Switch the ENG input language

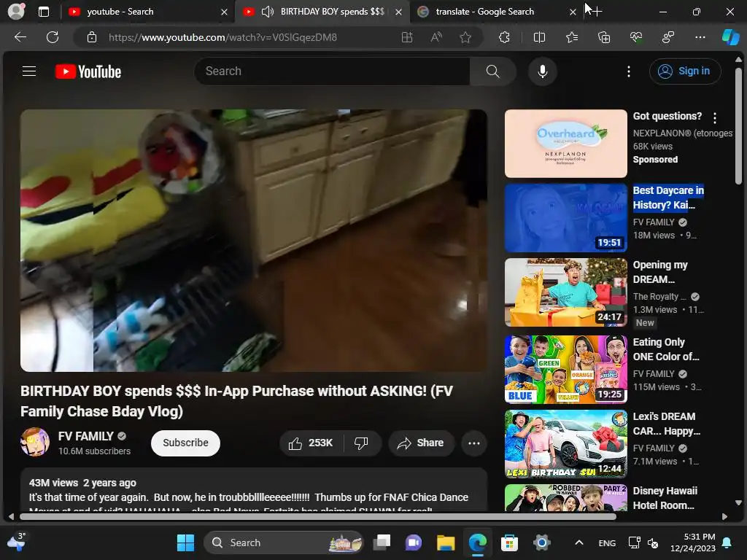pyautogui.click(x=607, y=542)
